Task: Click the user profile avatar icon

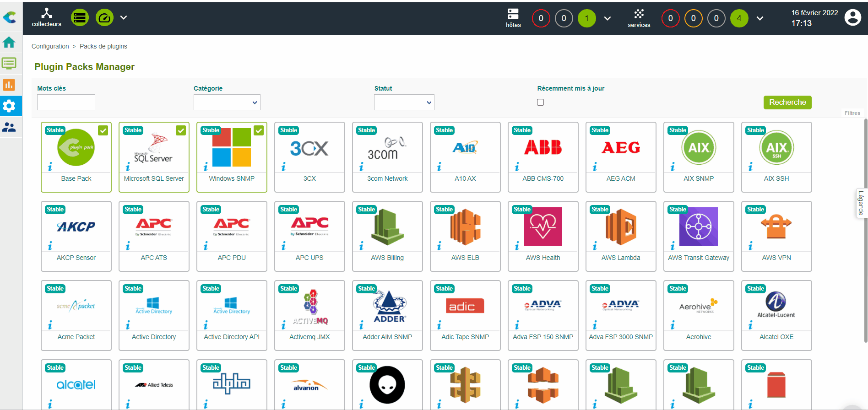Action: pos(852,18)
